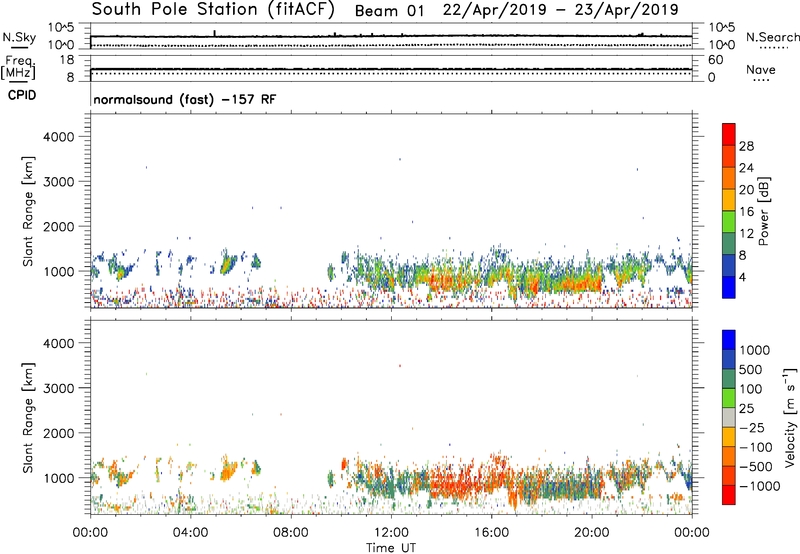Click the "Power [dB]" color bar title
Viewport: 800px width, 554px height.
click(x=763, y=211)
